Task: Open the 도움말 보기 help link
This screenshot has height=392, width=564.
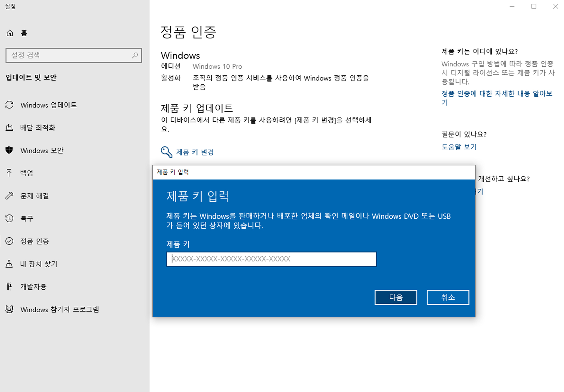Action: 459,147
